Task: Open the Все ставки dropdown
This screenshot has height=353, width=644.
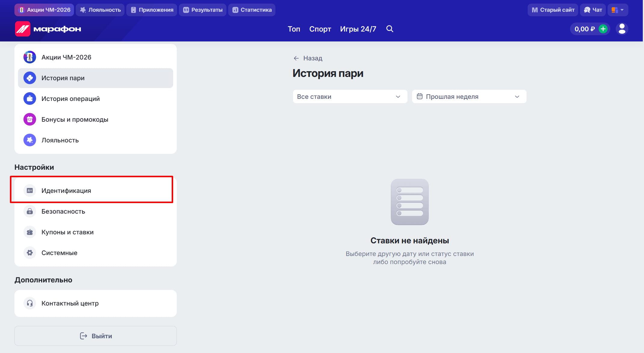Action: pyautogui.click(x=350, y=96)
